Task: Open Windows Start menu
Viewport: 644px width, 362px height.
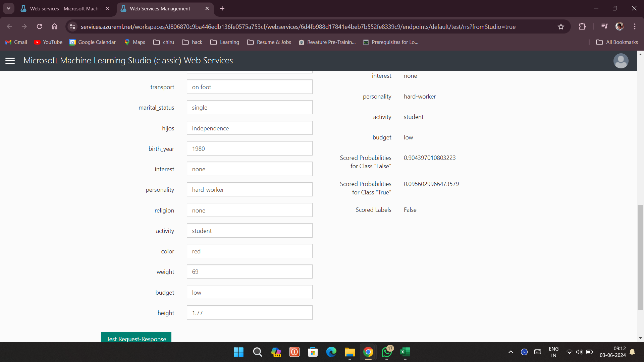Action: click(x=238, y=352)
